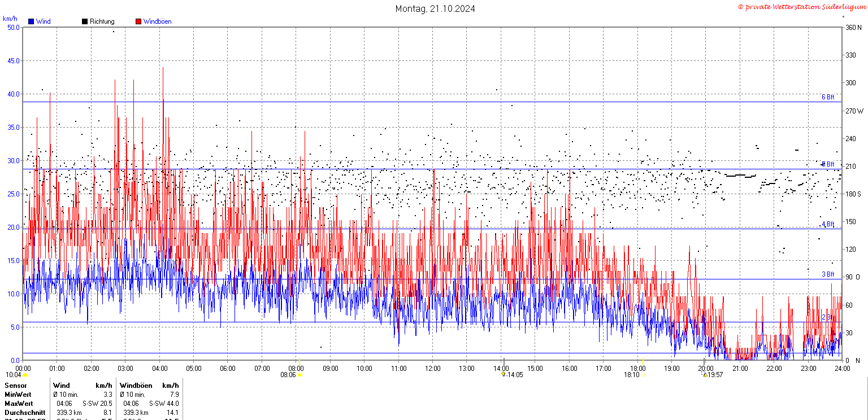Click the 3 Bft threshold line label
The image size is (868, 420).
click(828, 274)
